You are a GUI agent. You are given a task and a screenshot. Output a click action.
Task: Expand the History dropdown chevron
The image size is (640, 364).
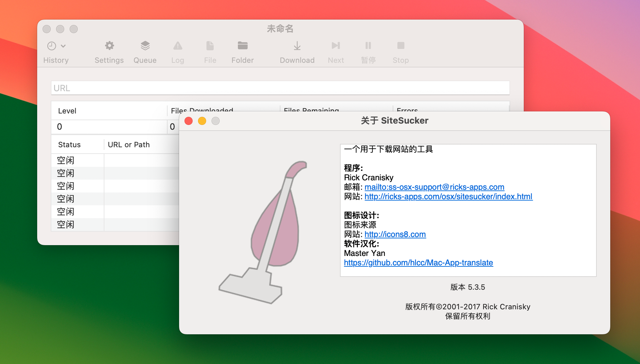pyautogui.click(x=63, y=46)
